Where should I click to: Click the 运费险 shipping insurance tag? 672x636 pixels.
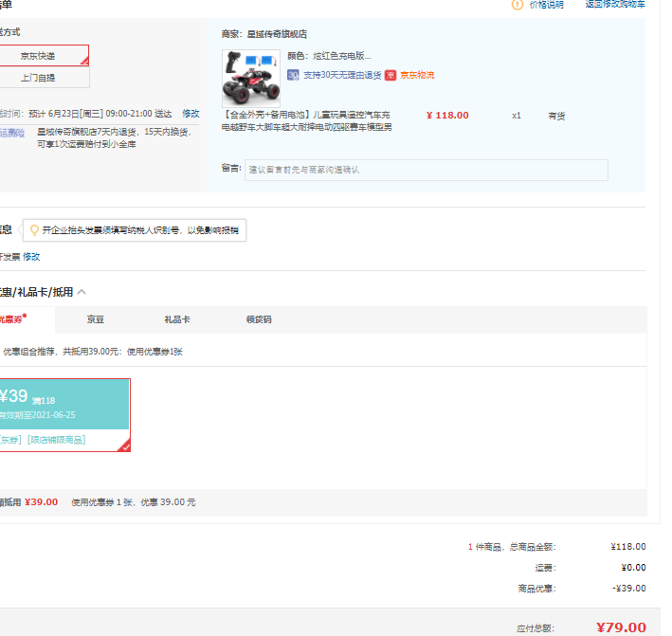(x=12, y=133)
